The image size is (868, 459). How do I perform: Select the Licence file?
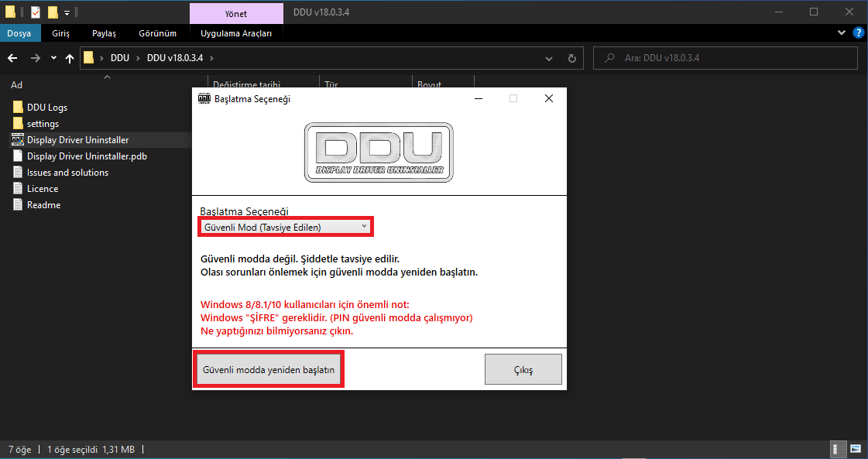[43, 188]
